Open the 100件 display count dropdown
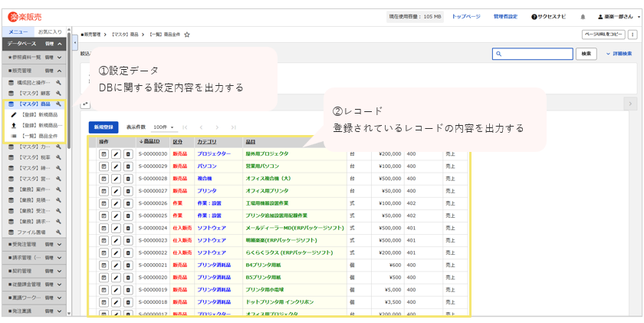This screenshot has height=323, width=644. (163, 127)
